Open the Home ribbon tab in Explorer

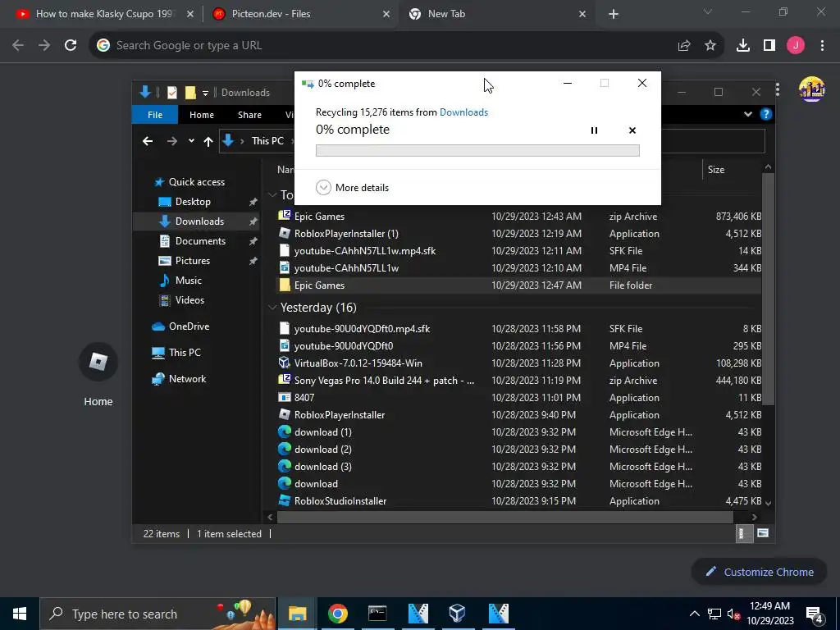tap(202, 115)
